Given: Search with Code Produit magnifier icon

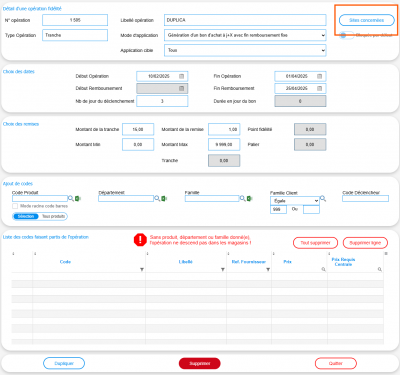Looking at the screenshot, I should point(71,198).
